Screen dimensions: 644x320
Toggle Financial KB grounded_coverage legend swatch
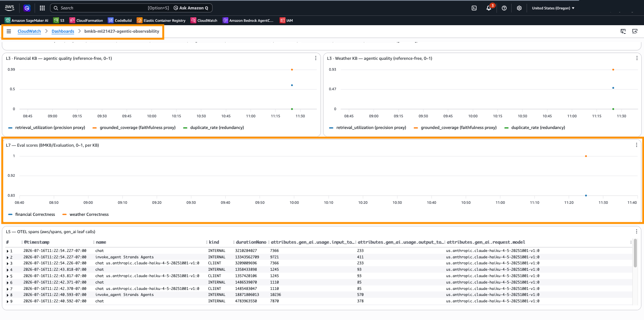click(x=95, y=128)
